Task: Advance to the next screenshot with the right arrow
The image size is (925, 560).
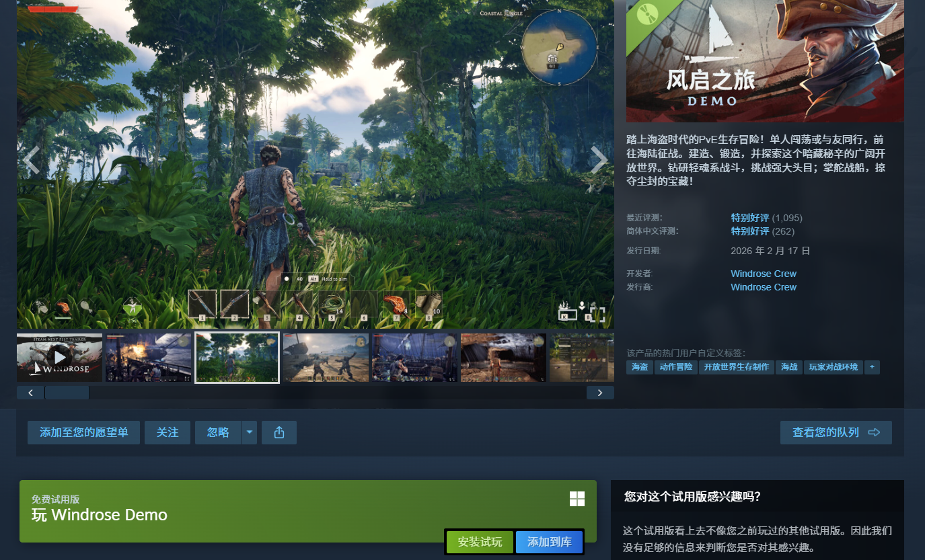Action: pos(599,160)
